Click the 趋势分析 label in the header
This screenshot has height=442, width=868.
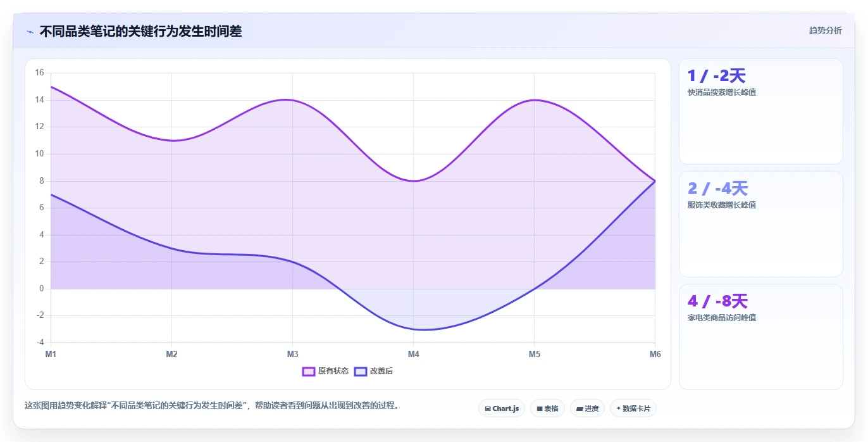point(825,30)
